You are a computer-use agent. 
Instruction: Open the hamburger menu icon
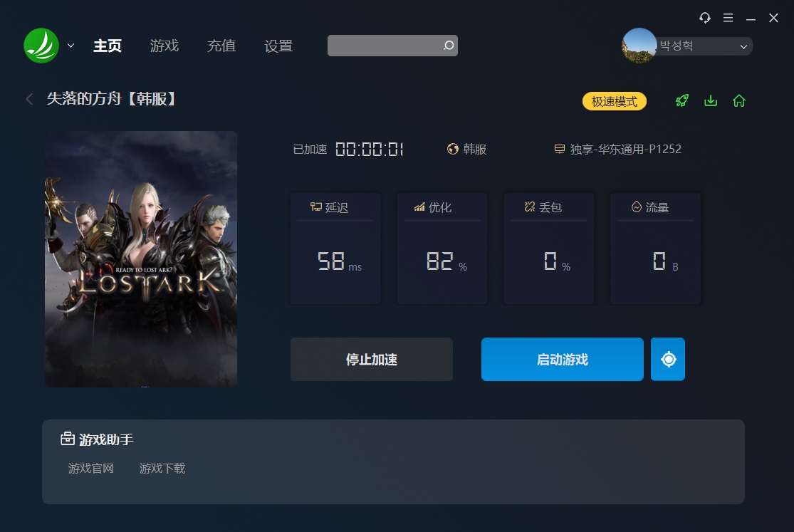click(x=728, y=18)
